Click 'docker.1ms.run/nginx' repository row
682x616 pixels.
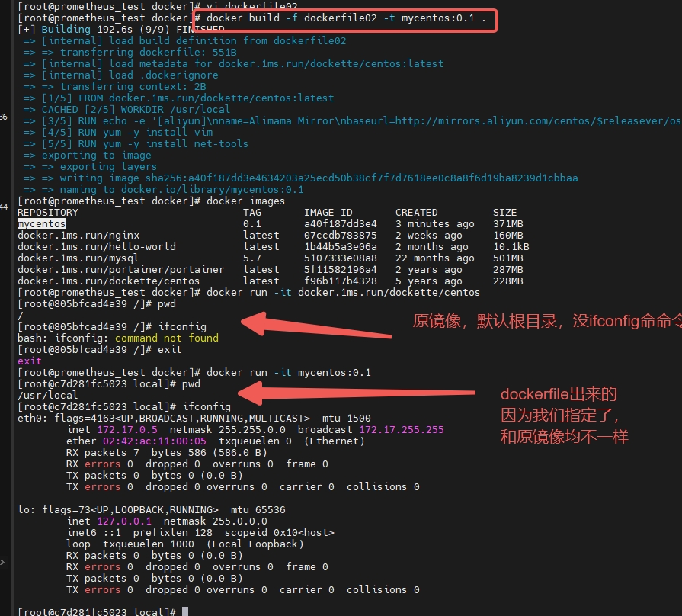click(78, 236)
